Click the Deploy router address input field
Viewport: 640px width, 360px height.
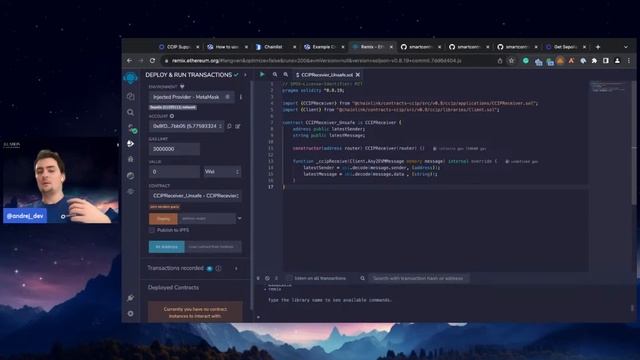(207, 219)
